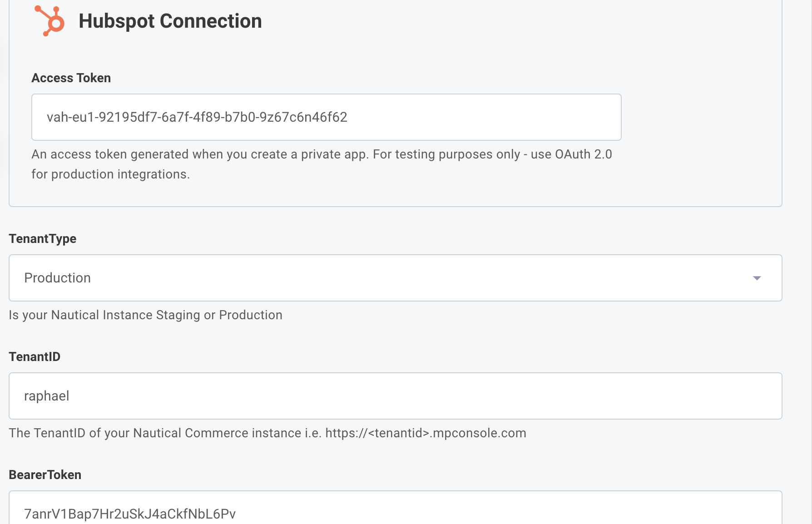Screen dimensions: 812x524
Task: Click the Hubspot Connection heading
Action: (170, 20)
